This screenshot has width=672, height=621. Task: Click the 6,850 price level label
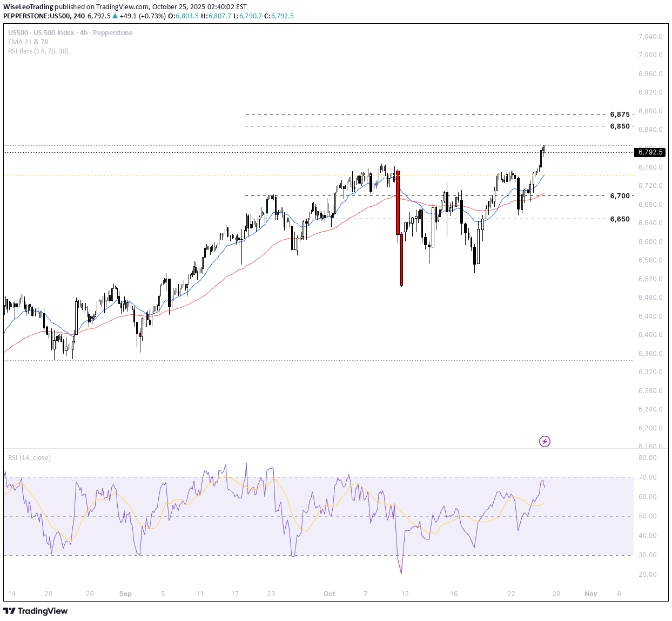[x=619, y=126]
